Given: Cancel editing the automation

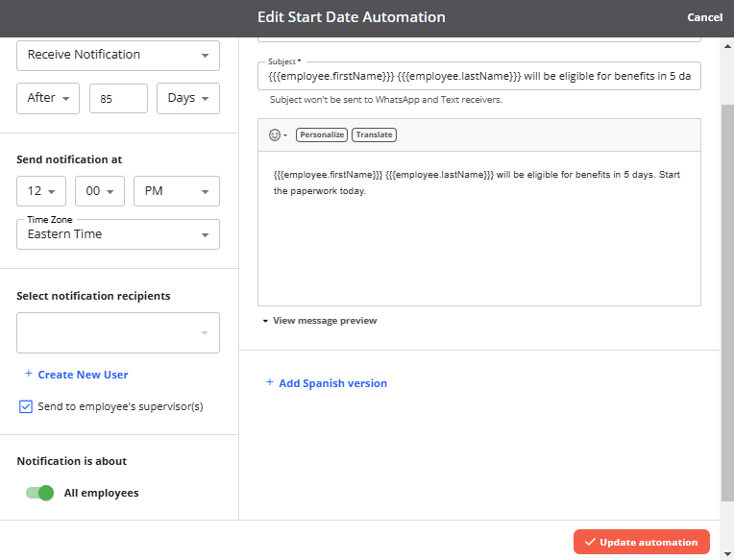Looking at the screenshot, I should click(704, 17).
